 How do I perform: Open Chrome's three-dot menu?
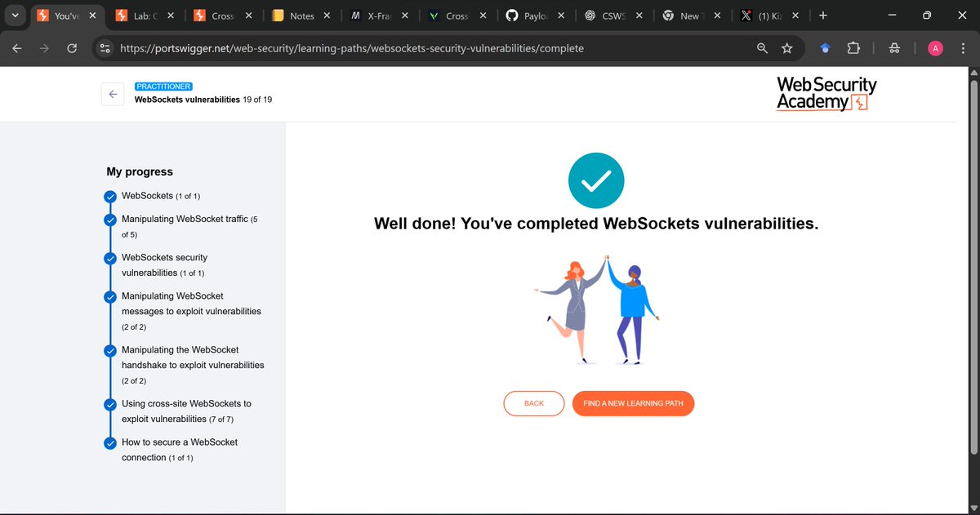(x=964, y=48)
